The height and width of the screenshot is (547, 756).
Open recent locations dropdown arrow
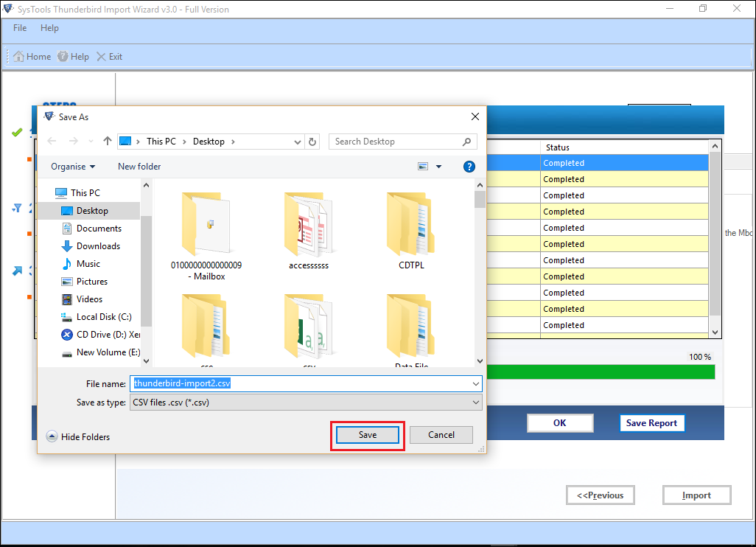point(91,142)
